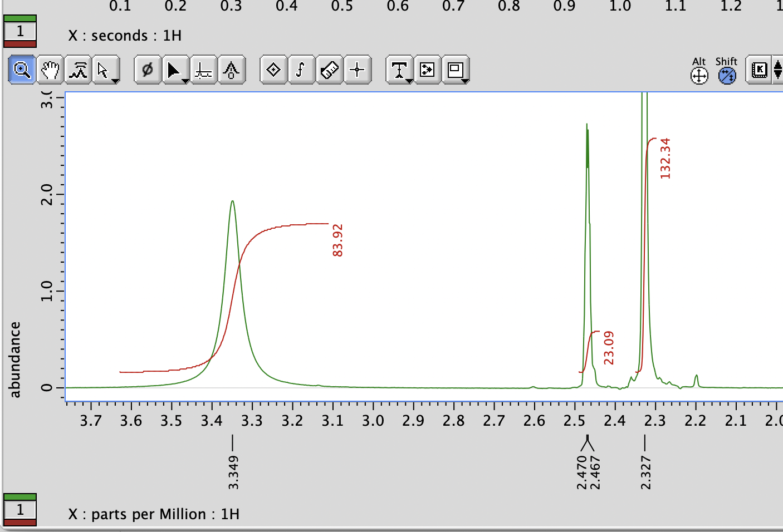The width and height of the screenshot is (783, 532).
Task: Select the phase correction tool
Action: tap(147, 70)
